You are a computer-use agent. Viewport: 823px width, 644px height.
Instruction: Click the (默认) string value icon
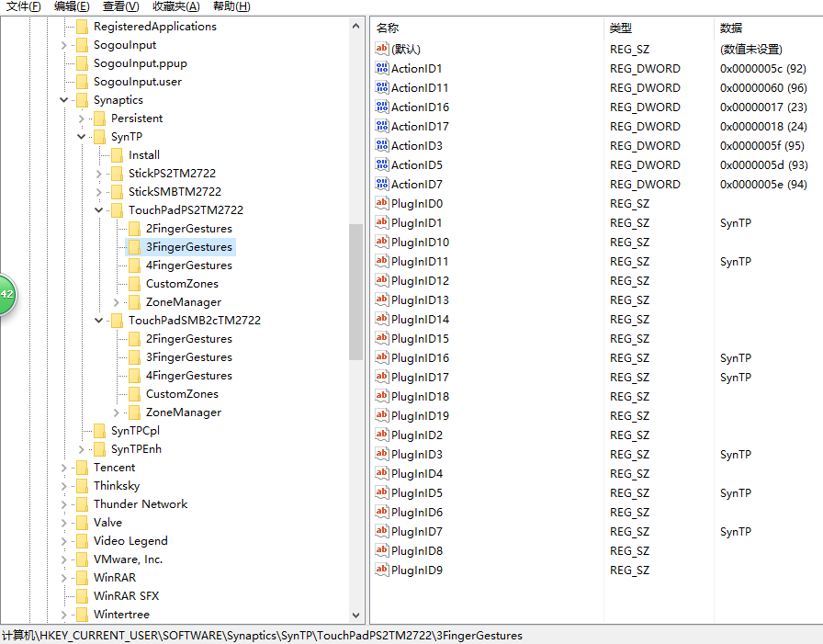(381, 49)
